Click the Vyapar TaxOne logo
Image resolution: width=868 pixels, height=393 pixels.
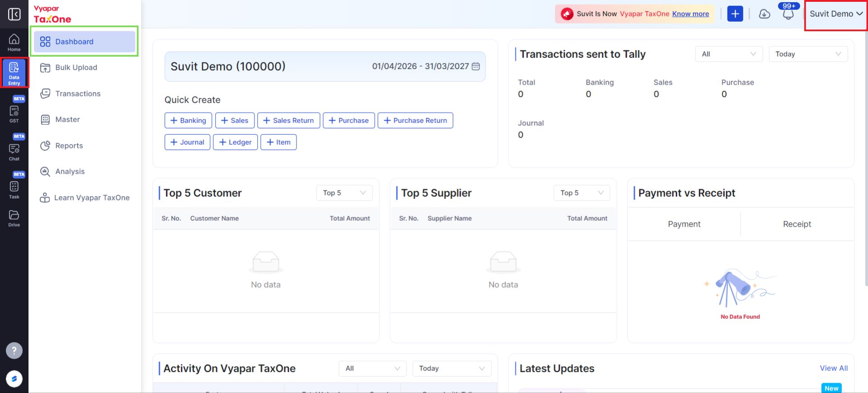pos(52,14)
